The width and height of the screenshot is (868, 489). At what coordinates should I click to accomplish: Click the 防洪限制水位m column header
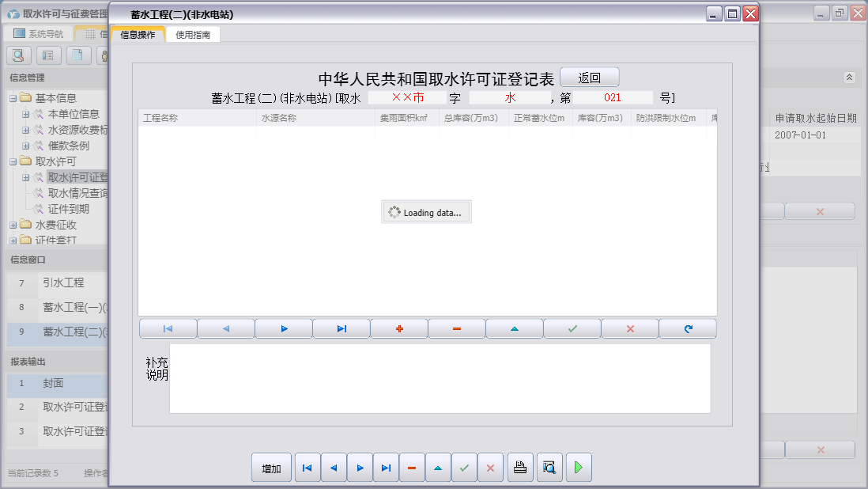click(x=668, y=118)
